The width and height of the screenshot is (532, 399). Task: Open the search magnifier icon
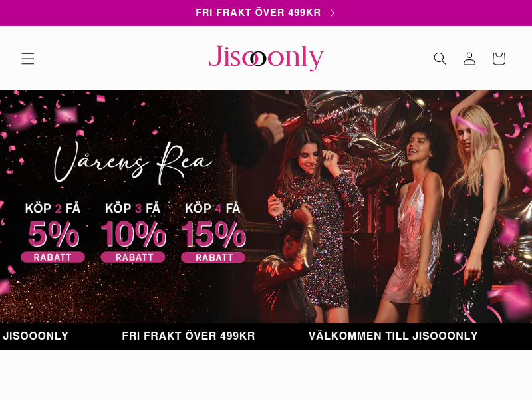tap(440, 59)
